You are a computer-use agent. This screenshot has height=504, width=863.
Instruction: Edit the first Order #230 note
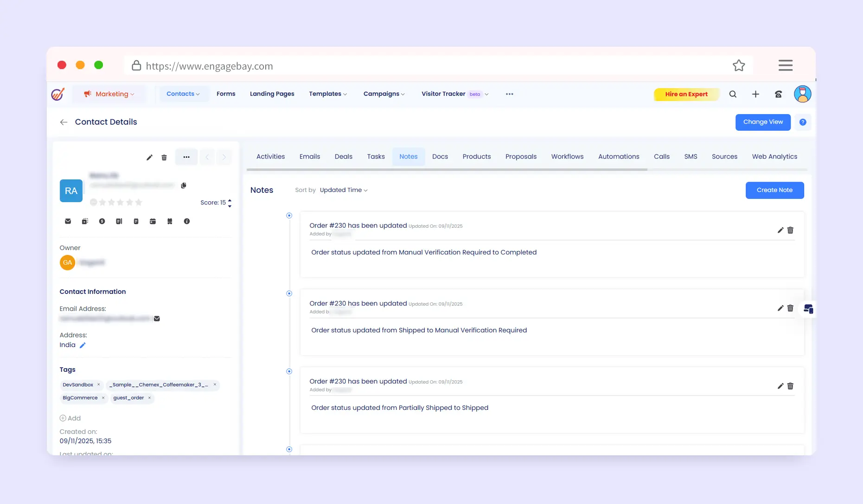click(780, 230)
